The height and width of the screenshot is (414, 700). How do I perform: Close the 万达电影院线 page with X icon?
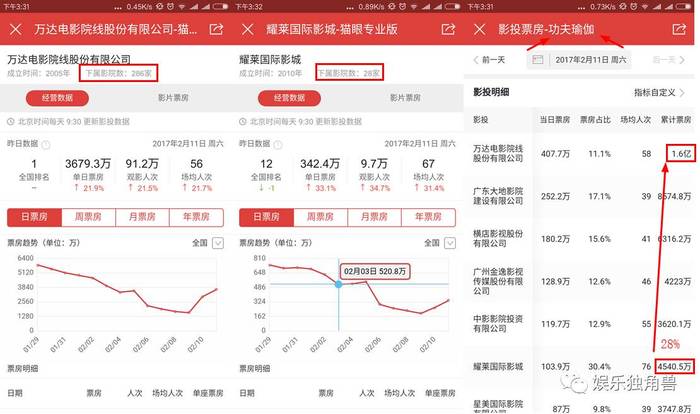point(15,31)
